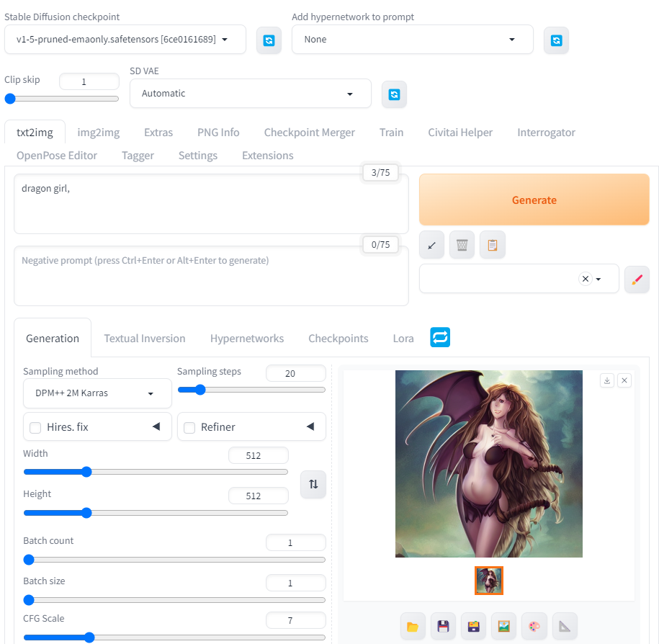
Task: Enable the Refiner checkbox
Action: tap(189, 428)
